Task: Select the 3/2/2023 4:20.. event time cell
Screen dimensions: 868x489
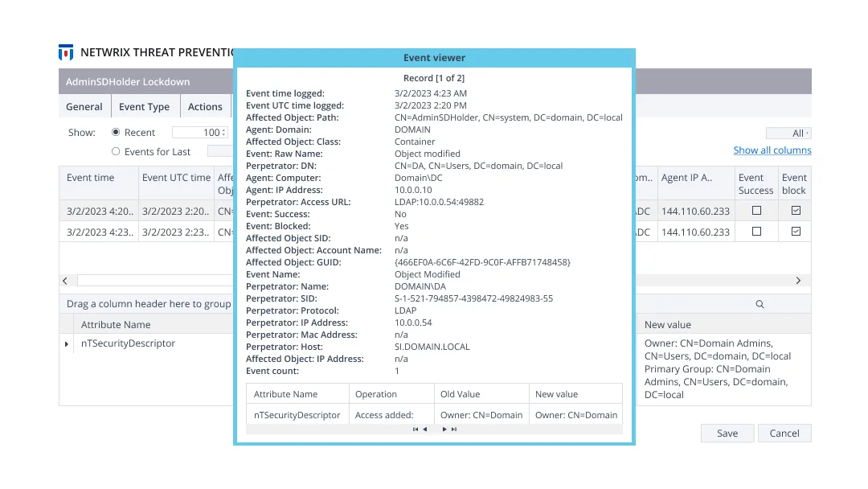Action: pyautogui.click(x=100, y=211)
